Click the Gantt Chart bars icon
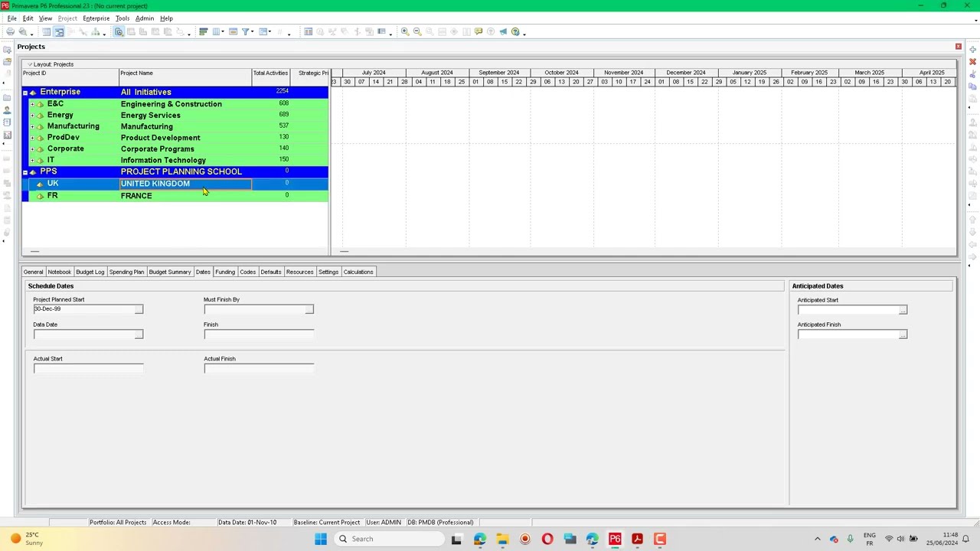The width and height of the screenshot is (980, 551). [x=204, y=31]
